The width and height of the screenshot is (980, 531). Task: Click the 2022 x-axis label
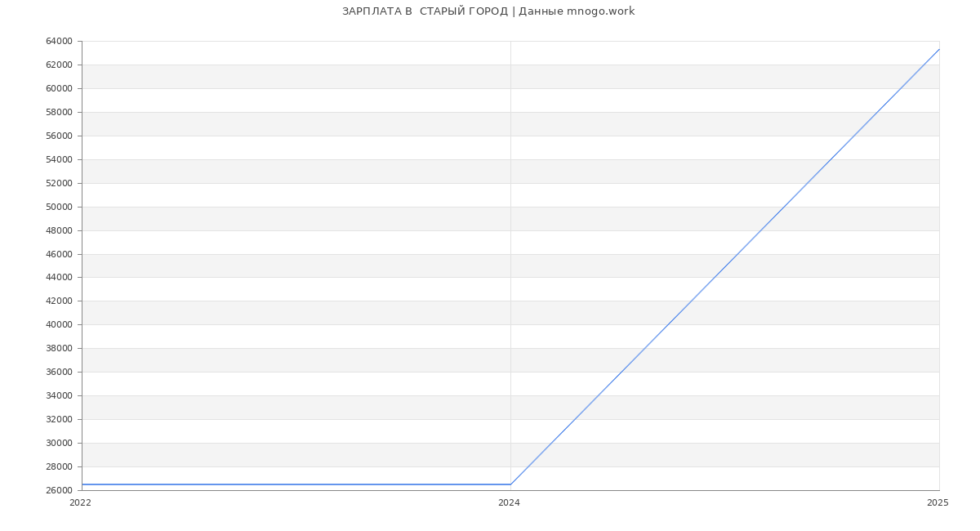[80, 503]
